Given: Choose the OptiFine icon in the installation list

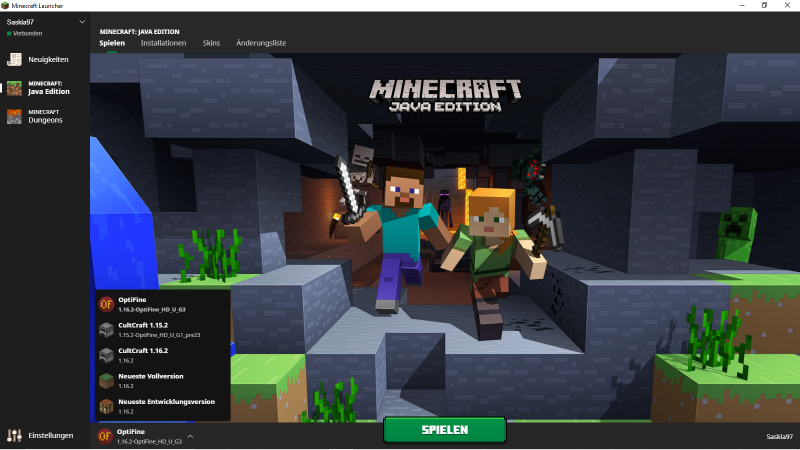Looking at the screenshot, I should [105, 303].
